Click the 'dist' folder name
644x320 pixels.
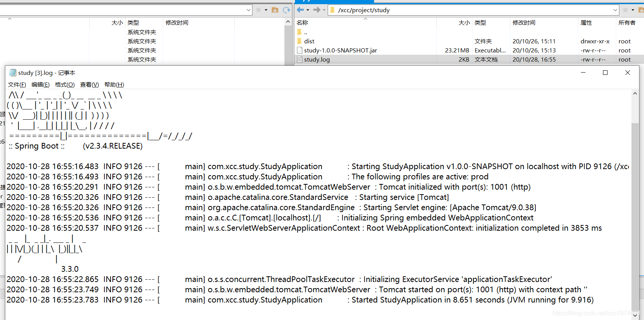[309, 41]
